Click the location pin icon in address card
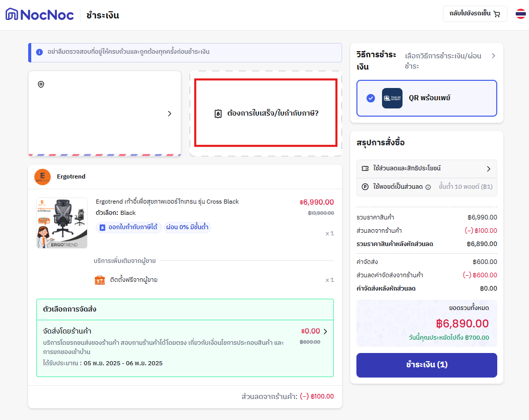This screenshot has width=529, height=420. 41,84
